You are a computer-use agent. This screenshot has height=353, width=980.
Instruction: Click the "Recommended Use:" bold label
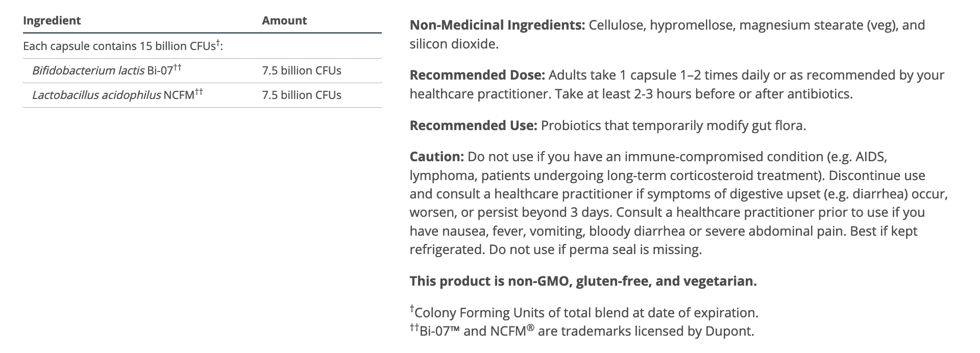coord(473,125)
